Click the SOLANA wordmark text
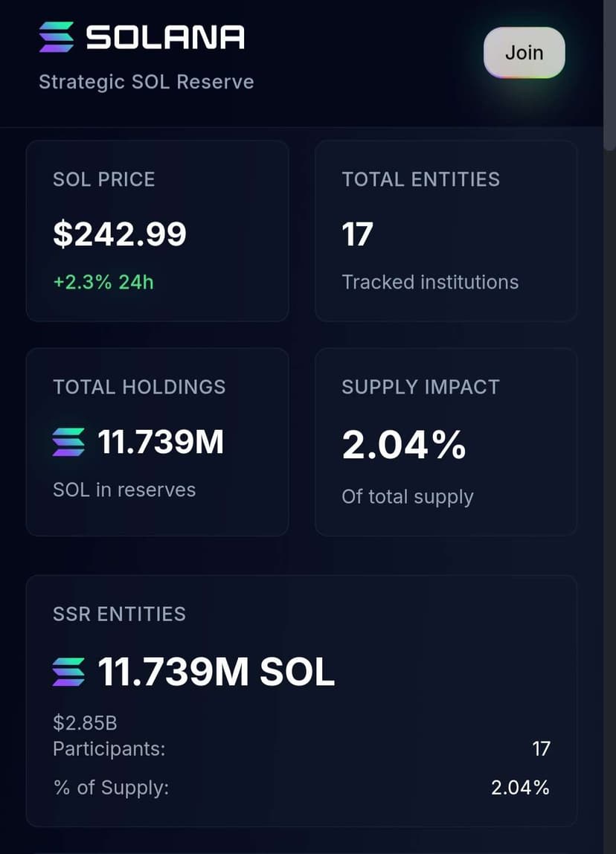Screen dimensions: 616x854 point(165,37)
